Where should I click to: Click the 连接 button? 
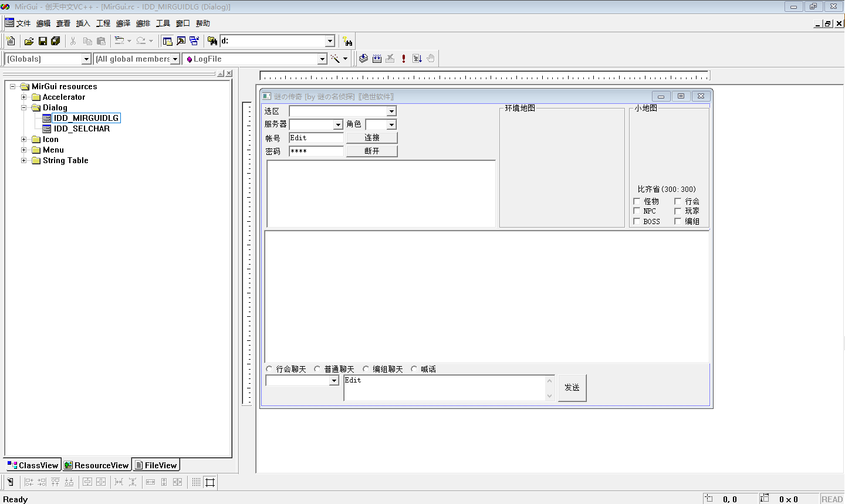pyautogui.click(x=372, y=138)
